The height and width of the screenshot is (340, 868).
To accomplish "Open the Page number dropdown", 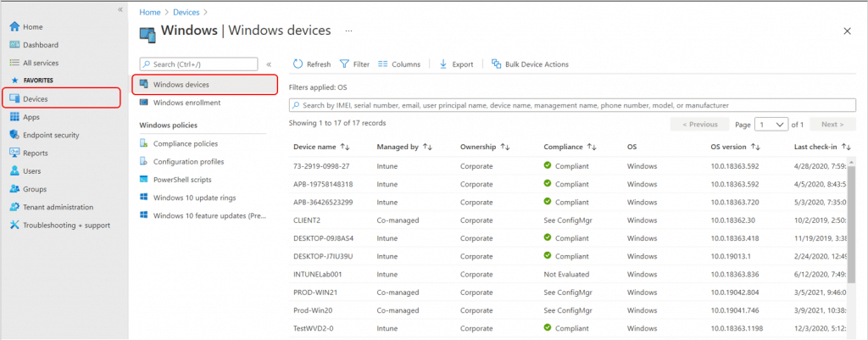I will 771,125.
